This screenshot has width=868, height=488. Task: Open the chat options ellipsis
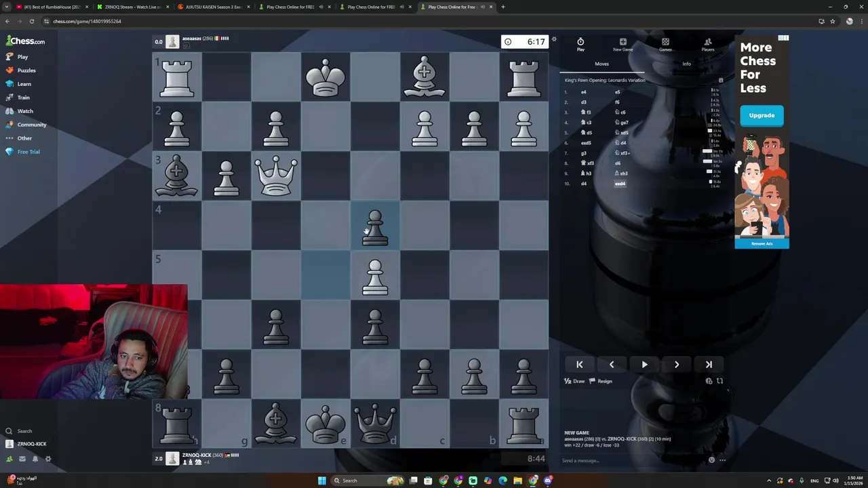point(722,460)
